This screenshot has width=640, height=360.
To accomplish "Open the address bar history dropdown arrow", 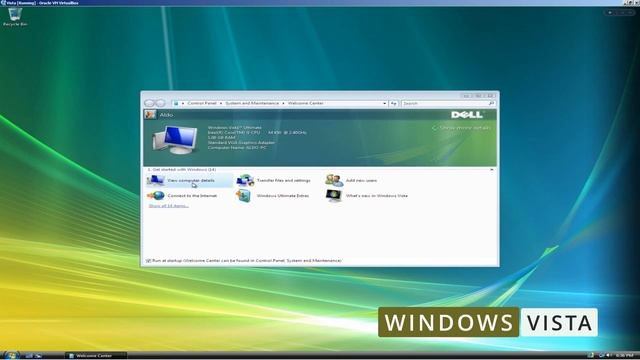I will click(x=384, y=104).
